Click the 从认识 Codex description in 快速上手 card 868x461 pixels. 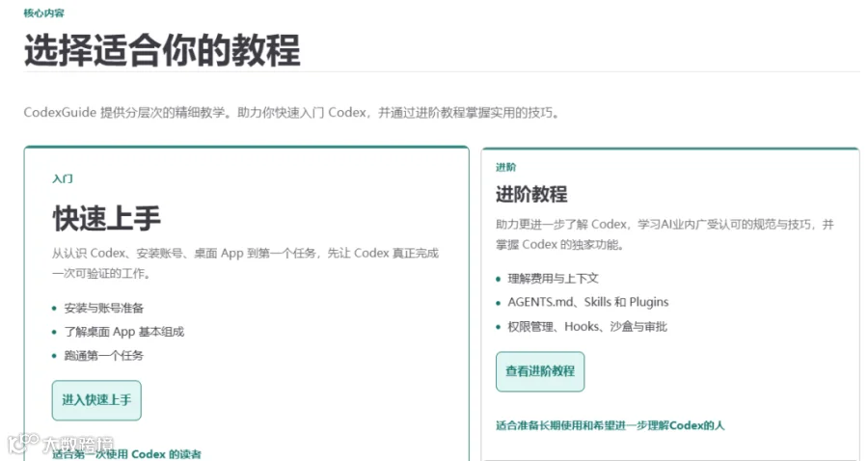(x=245, y=263)
